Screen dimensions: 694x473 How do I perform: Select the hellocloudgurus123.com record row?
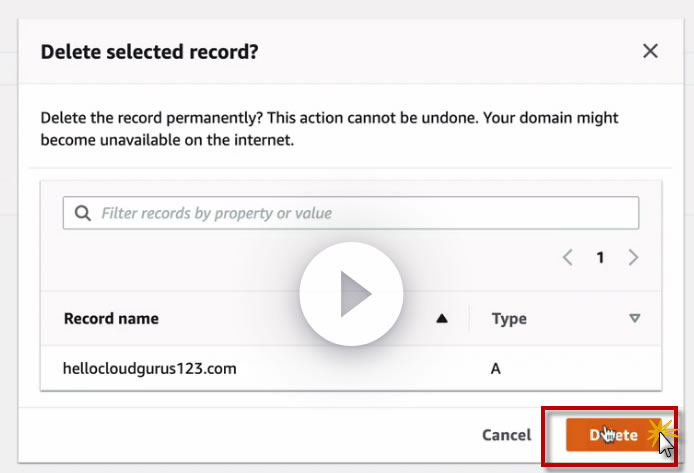point(150,368)
